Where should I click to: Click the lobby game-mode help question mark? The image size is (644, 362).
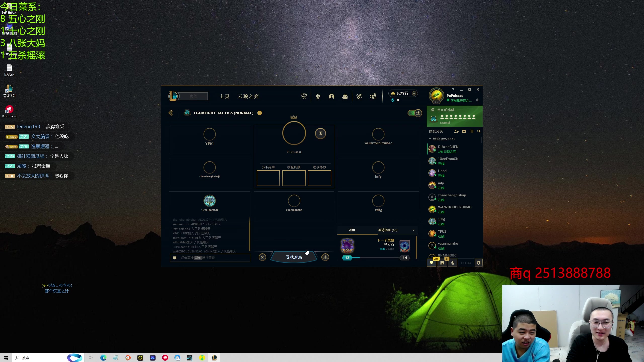coord(260,113)
